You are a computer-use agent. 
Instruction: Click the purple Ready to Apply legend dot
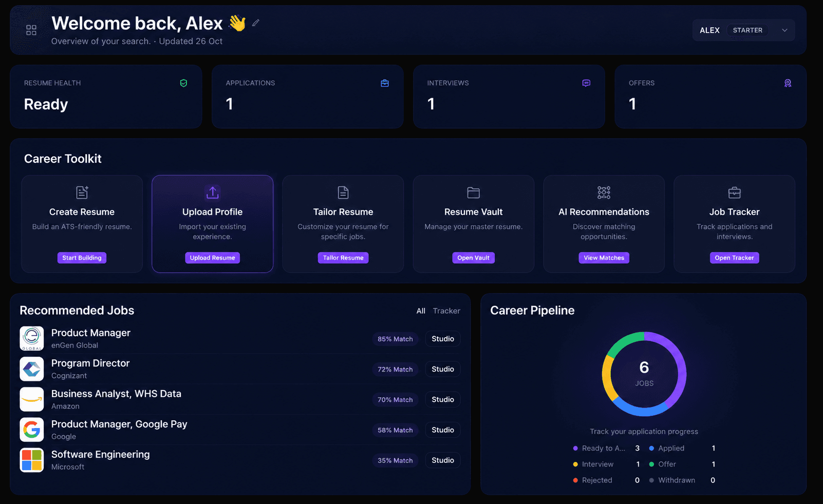[575, 449]
